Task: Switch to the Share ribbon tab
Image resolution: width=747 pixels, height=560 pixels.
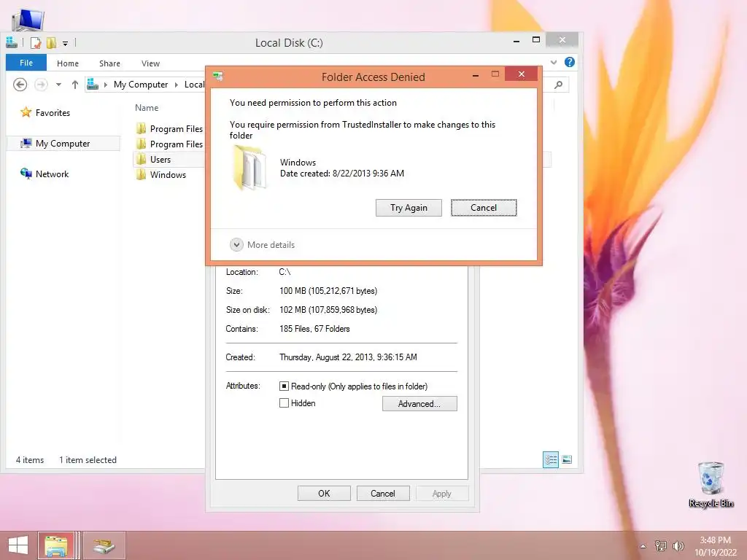Action: click(109, 63)
